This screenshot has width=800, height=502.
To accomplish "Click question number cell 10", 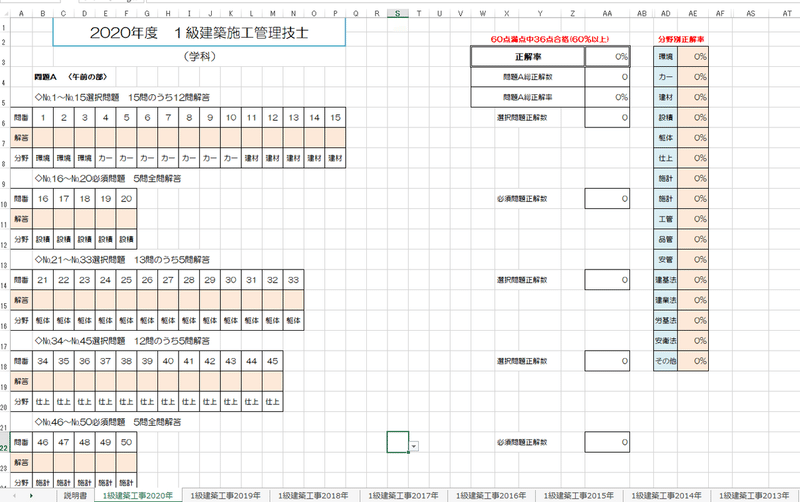I will [x=231, y=117].
